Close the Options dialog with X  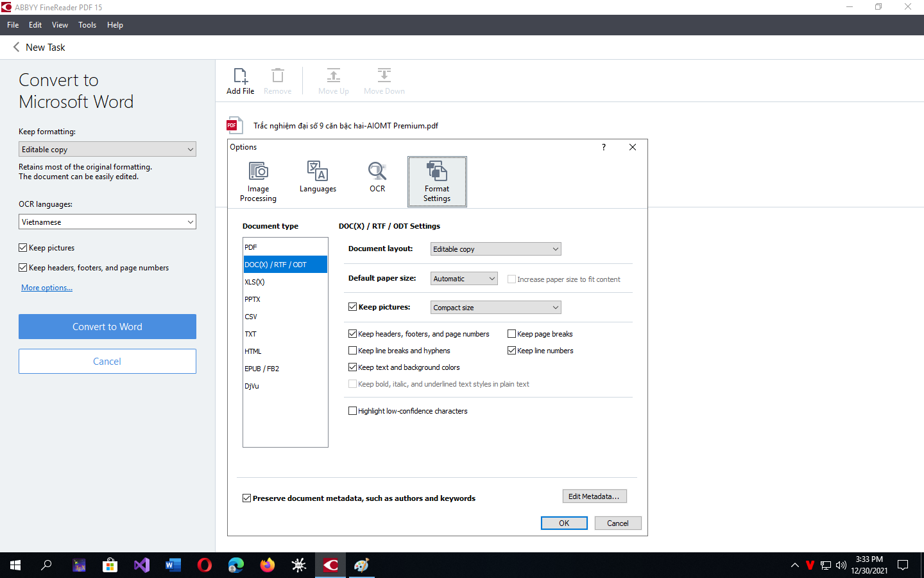pos(633,147)
